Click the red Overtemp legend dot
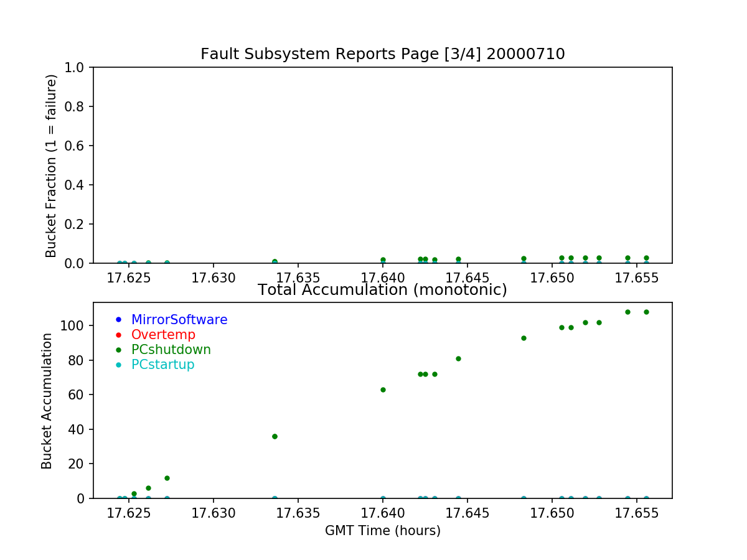The width and height of the screenshot is (747, 560). pos(118,335)
